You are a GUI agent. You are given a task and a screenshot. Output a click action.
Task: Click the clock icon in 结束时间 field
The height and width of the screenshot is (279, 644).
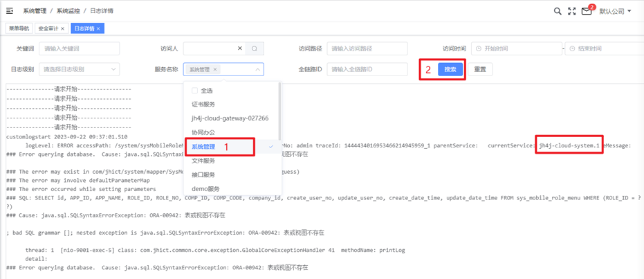click(x=571, y=48)
